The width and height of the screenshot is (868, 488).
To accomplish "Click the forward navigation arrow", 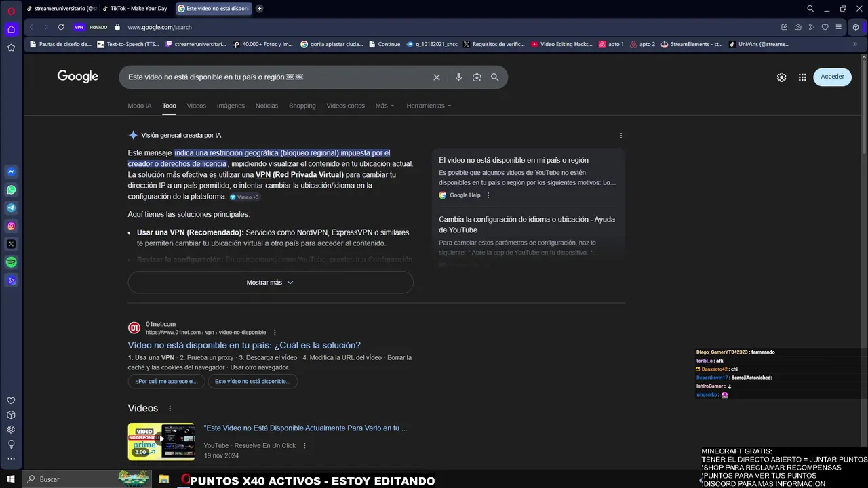I will pyautogui.click(x=46, y=27).
